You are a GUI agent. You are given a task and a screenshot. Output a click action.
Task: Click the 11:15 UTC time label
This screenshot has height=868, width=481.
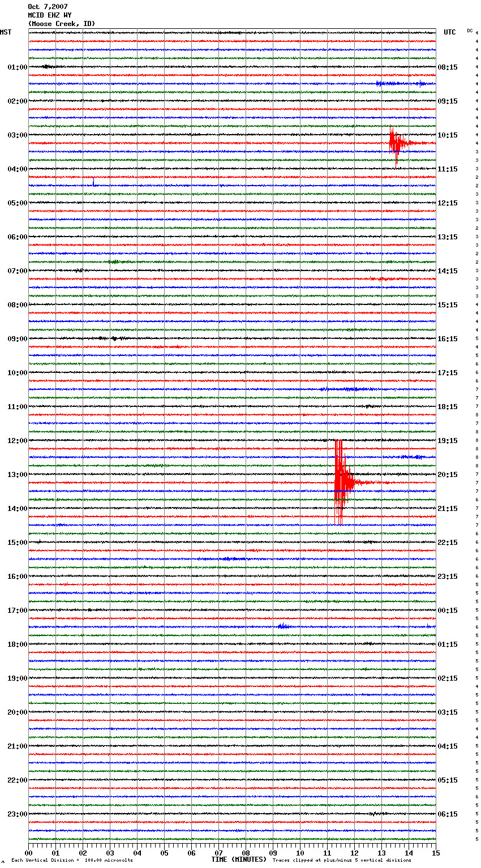(x=448, y=169)
